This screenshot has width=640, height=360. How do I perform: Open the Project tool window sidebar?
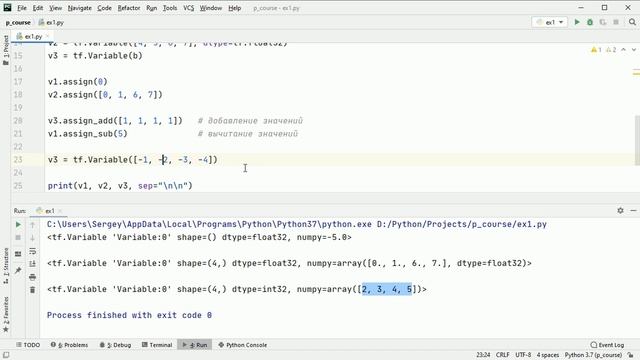click(x=5, y=50)
